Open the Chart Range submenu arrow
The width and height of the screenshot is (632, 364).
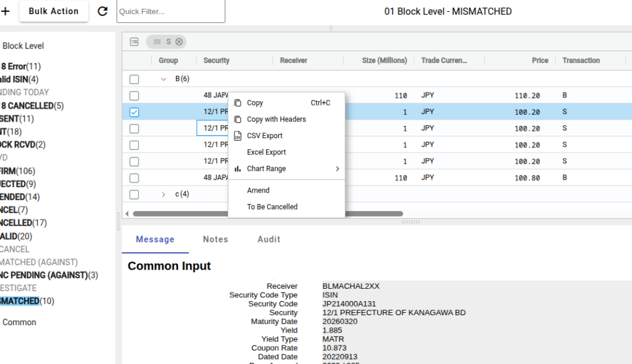coord(338,168)
